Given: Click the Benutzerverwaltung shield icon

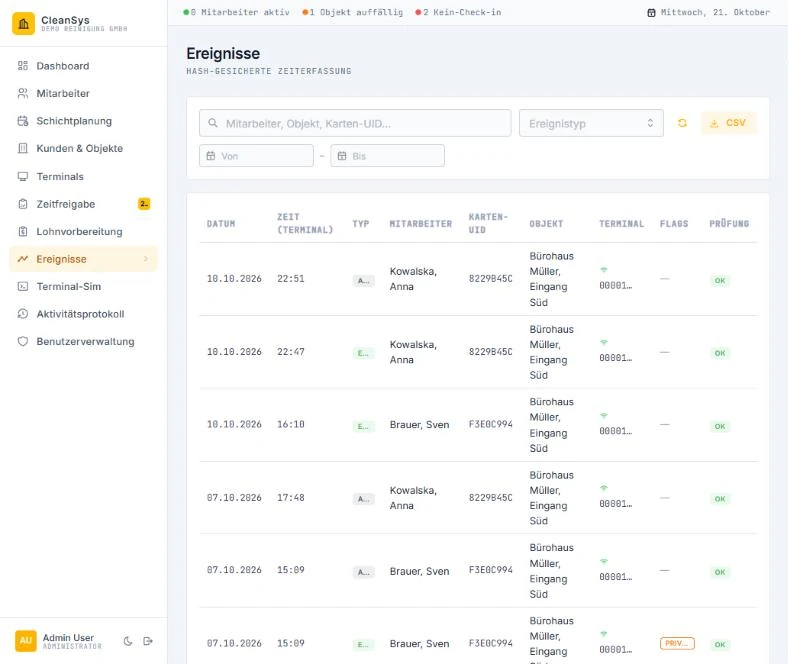Looking at the screenshot, I should 23,341.
